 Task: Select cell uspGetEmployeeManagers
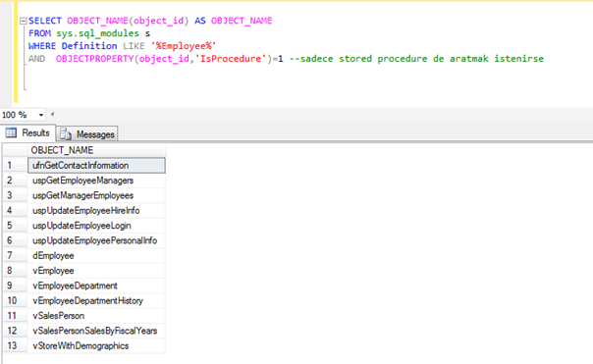pos(96,181)
